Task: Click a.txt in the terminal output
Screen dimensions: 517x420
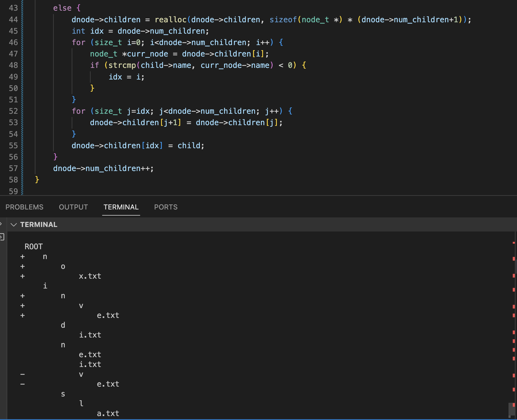Action: [108, 413]
